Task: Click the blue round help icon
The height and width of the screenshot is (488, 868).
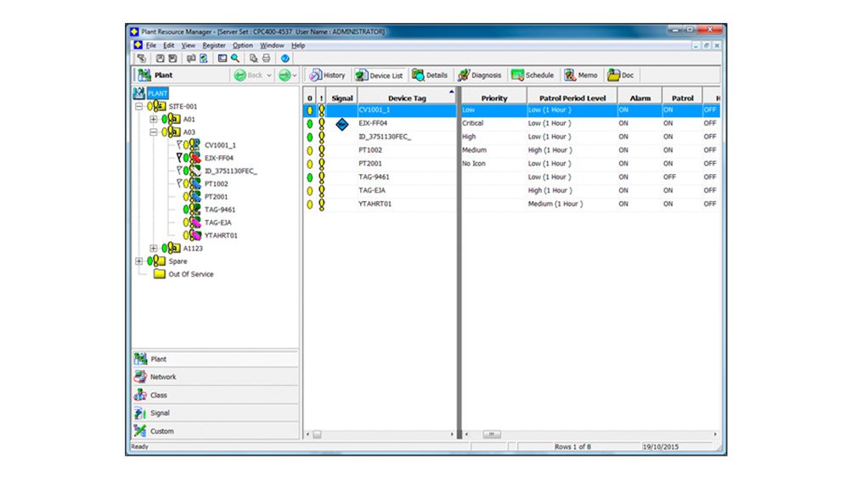Action: tap(285, 58)
